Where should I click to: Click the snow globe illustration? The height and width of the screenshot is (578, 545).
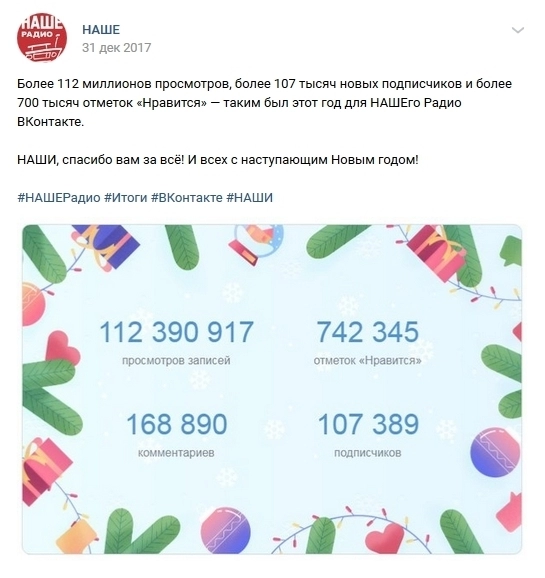(257, 243)
